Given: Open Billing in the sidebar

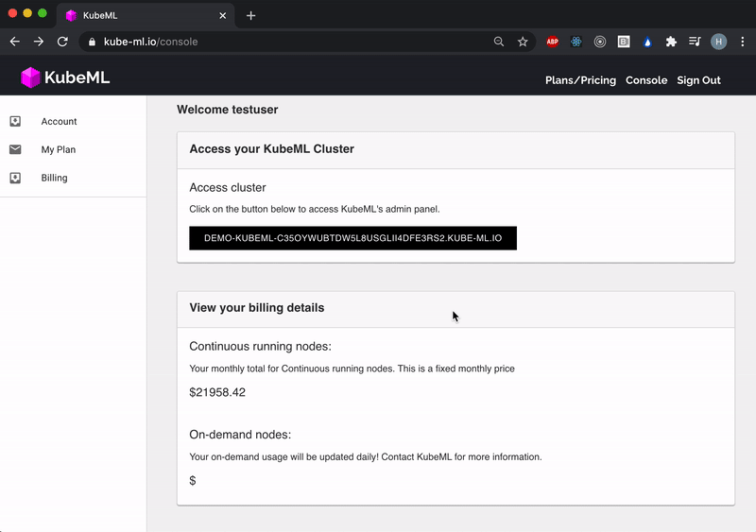Looking at the screenshot, I should pos(74,178).
